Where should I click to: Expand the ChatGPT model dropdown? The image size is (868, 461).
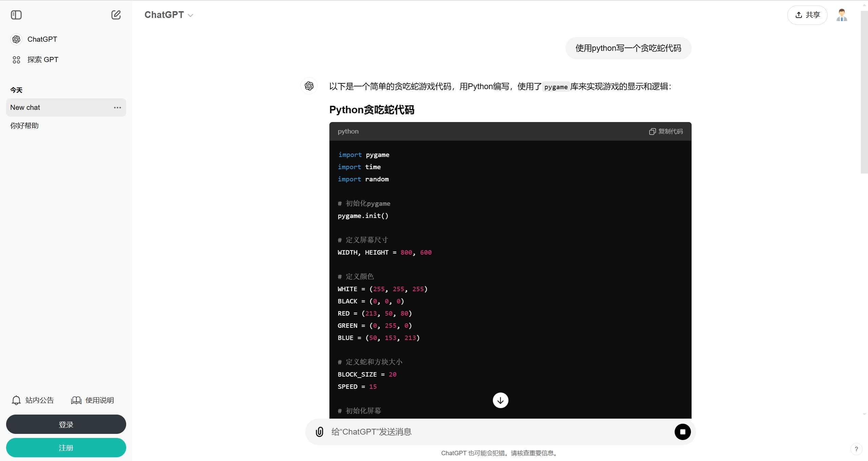coord(168,15)
